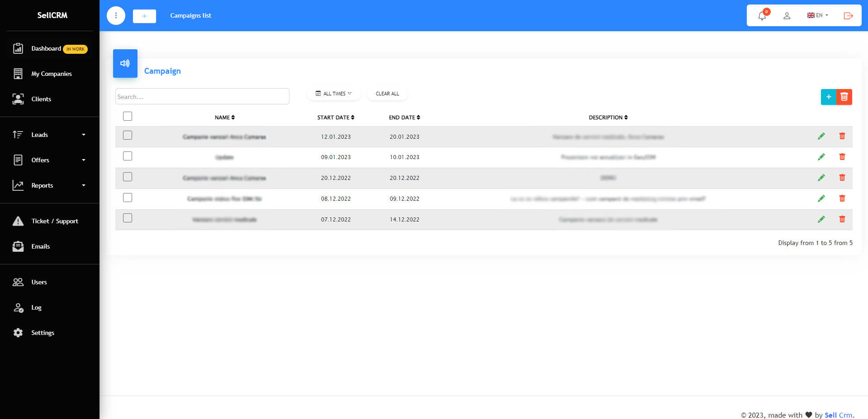Click the logout icon in header
Screen dimensions: 868x419
[848, 16]
